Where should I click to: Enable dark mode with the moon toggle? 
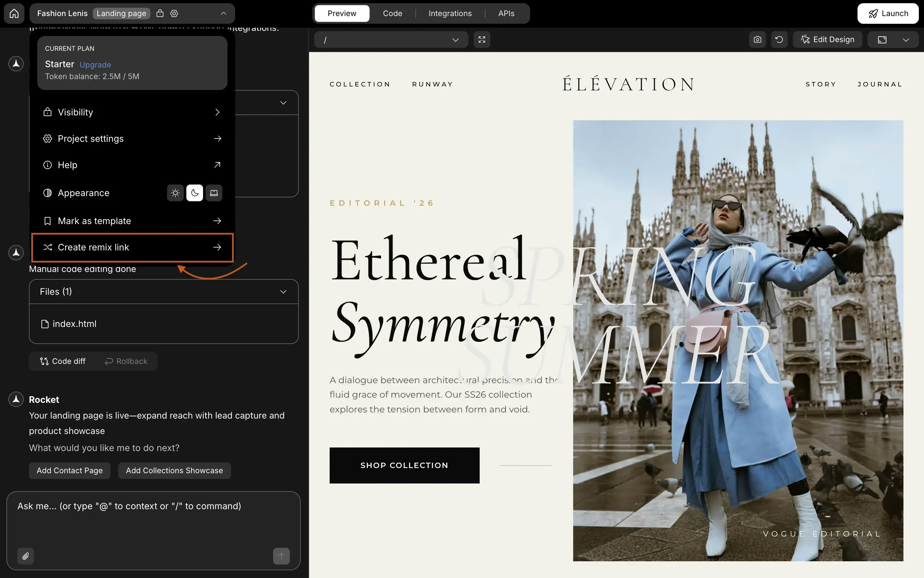pyautogui.click(x=194, y=193)
